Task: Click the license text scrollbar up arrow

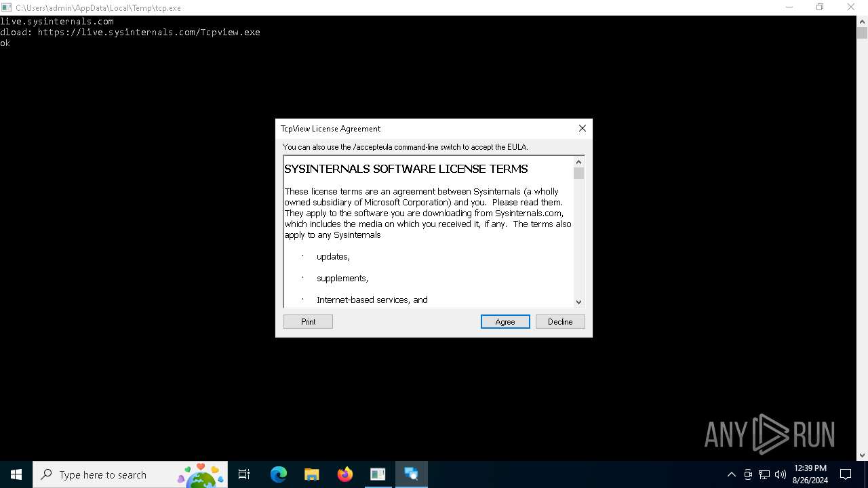Action: 578,161
